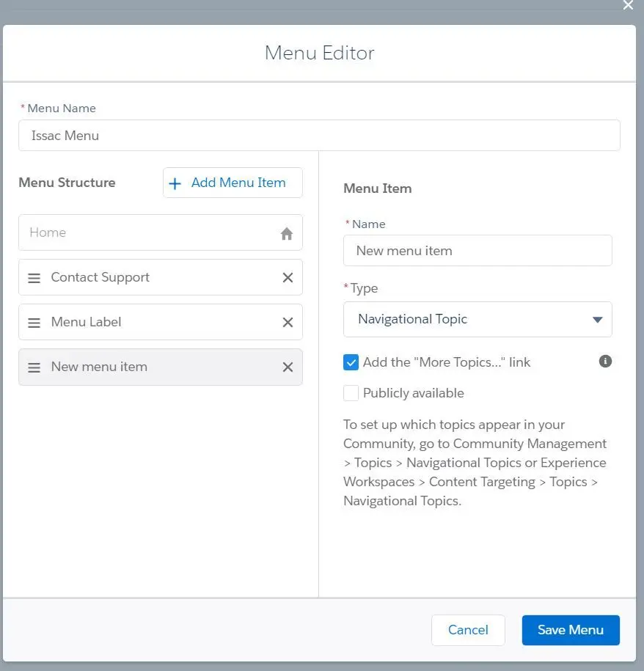Select the Menu Label item
The height and width of the screenshot is (671, 644).
(161, 322)
